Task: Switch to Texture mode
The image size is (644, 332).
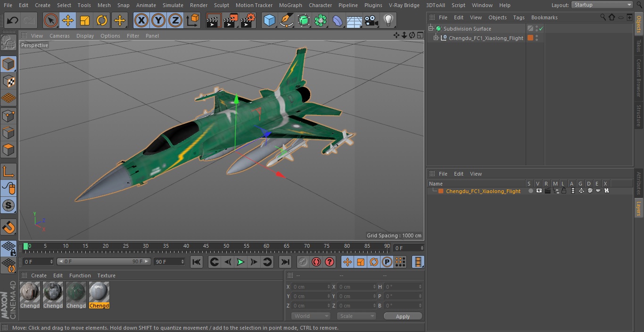Action: [8, 81]
